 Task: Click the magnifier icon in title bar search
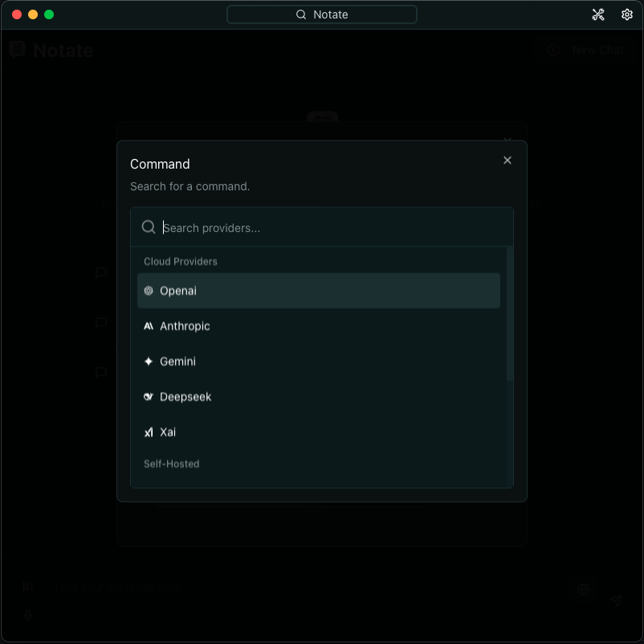(x=301, y=14)
